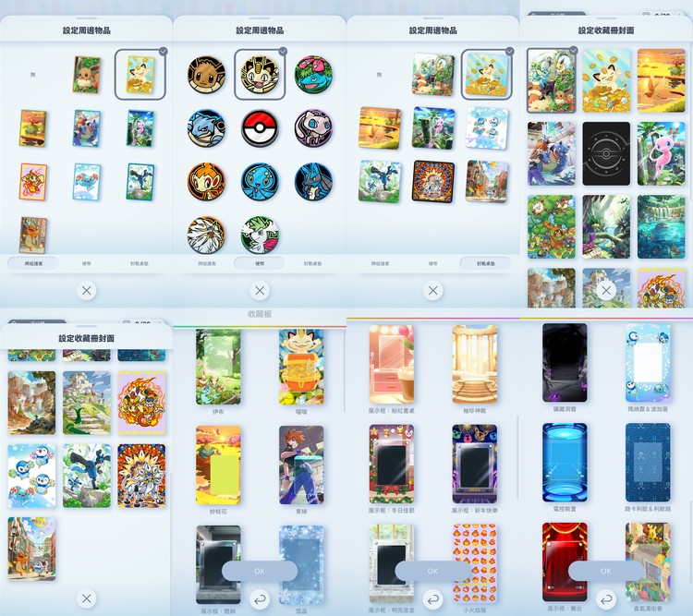
Task: Choose the Piplup and Manaphy binder cover
Action: click(31, 476)
